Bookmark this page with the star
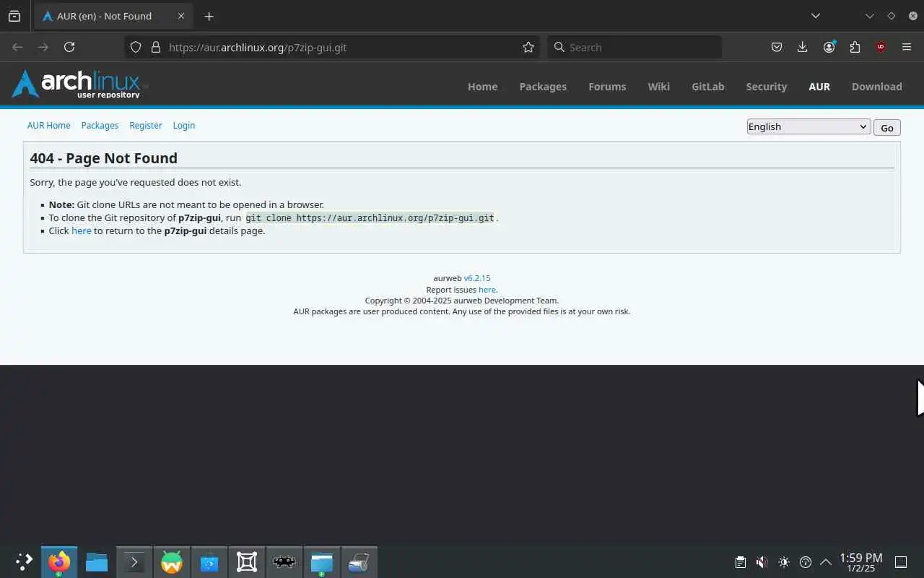Image resolution: width=924 pixels, height=578 pixels. (528, 47)
